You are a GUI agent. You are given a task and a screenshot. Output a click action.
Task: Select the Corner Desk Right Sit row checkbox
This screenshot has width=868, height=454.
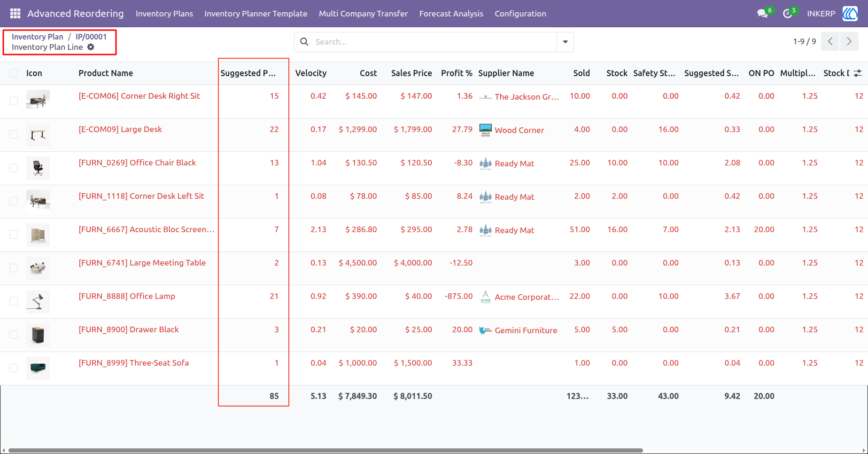pyautogui.click(x=14, y=101)
